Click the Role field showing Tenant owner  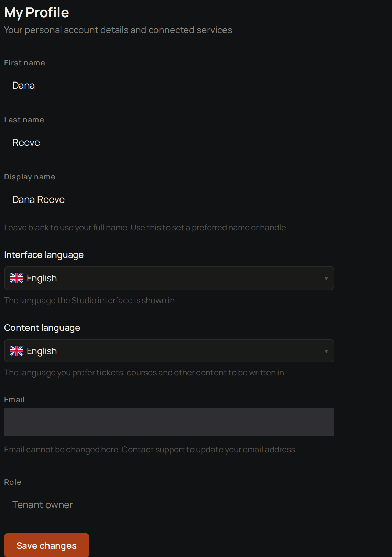169,505
